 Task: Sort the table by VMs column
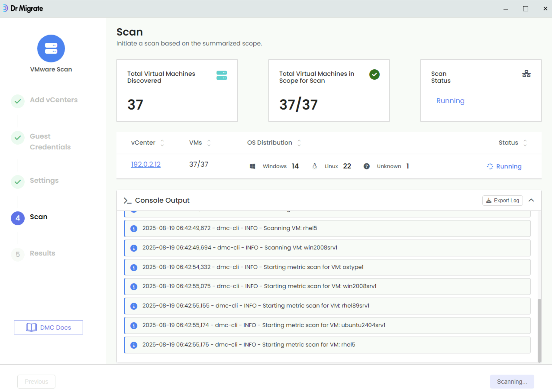tap(209, 143)
